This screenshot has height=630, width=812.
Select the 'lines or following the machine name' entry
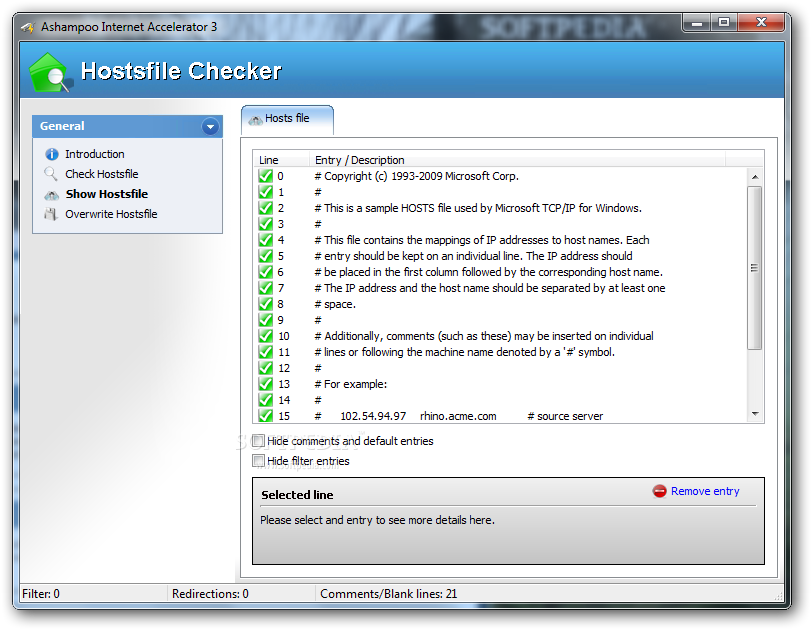(x=465, y=352)
